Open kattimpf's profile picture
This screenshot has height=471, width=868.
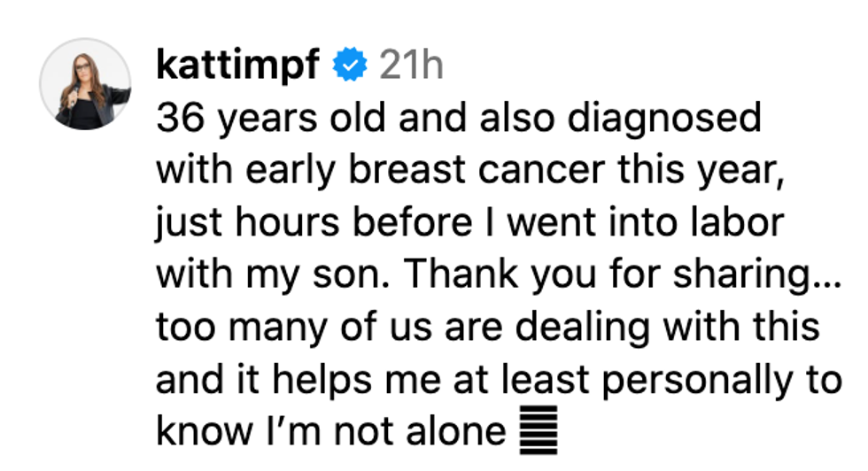pyautogui.click(x=86, y=85)
